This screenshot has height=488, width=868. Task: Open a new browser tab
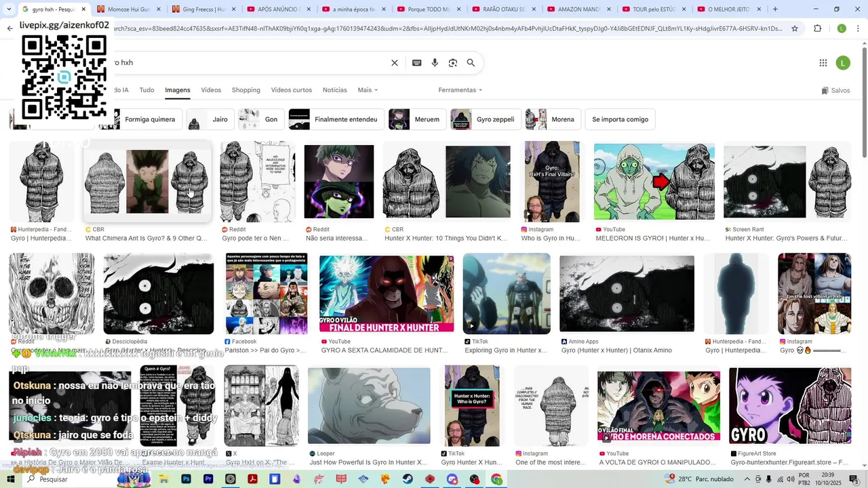click(x=775, y=9)
